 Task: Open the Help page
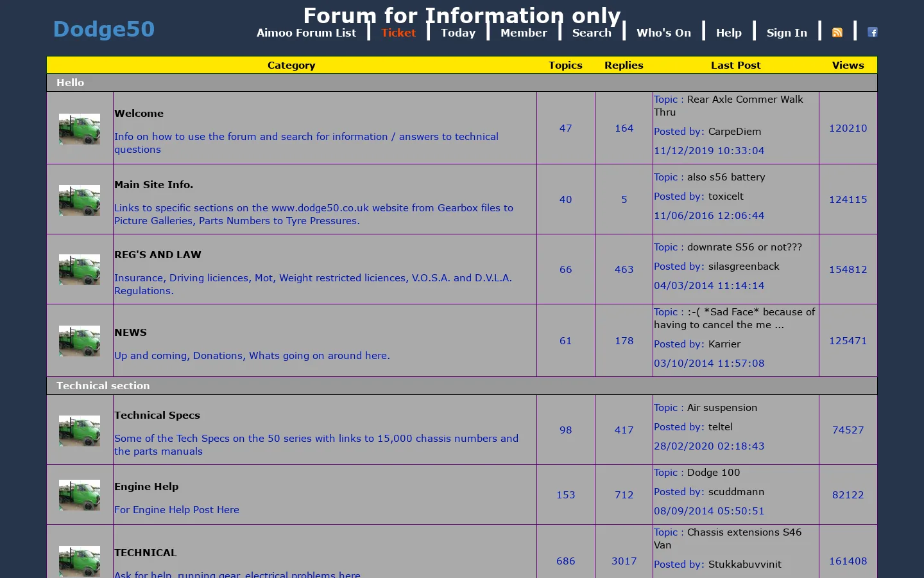tap(729, 33)
